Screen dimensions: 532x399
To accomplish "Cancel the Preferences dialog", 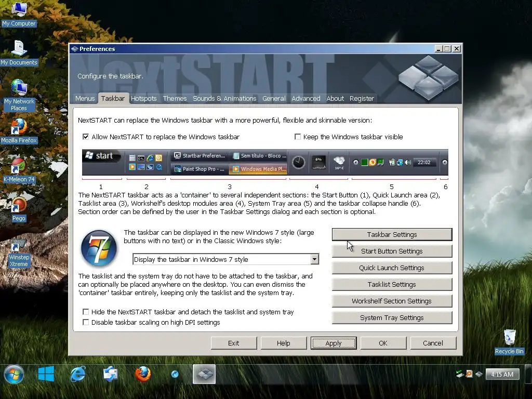I will tap(433, 343).
